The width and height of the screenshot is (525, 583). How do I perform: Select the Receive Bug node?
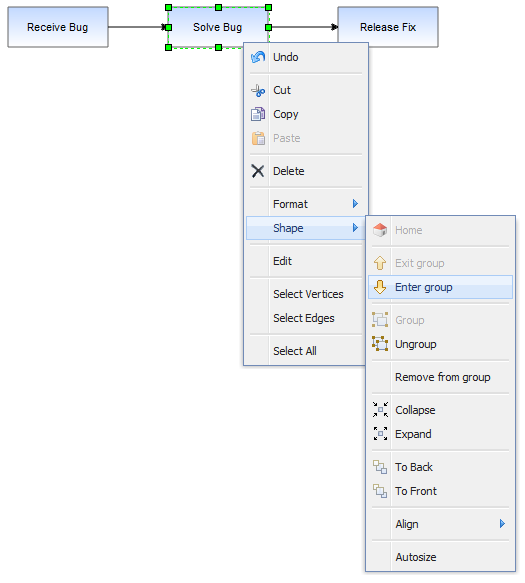pyautogui.click(x=58, y=27)
